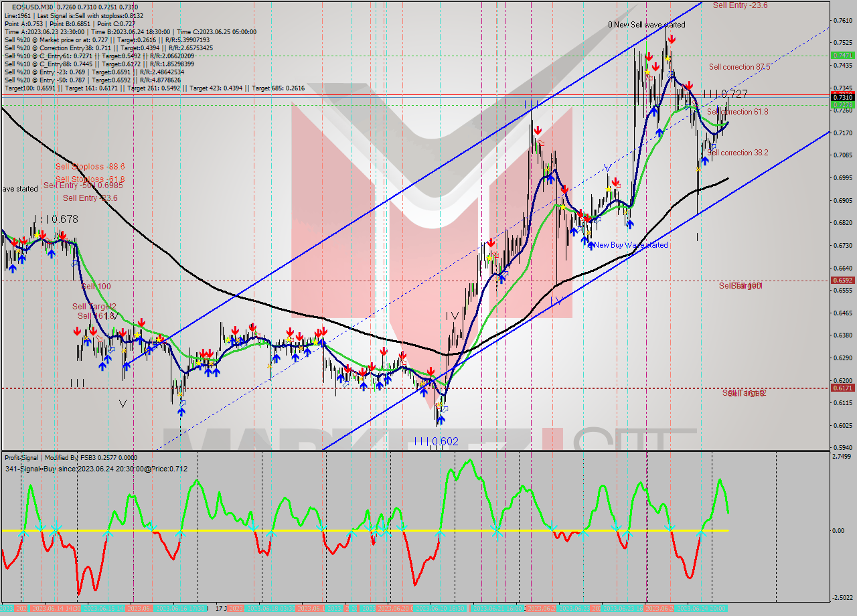The image size is (857, 616).
Task: Click the blue arrow below Sell correction 38.2
Action: point(705,161)
